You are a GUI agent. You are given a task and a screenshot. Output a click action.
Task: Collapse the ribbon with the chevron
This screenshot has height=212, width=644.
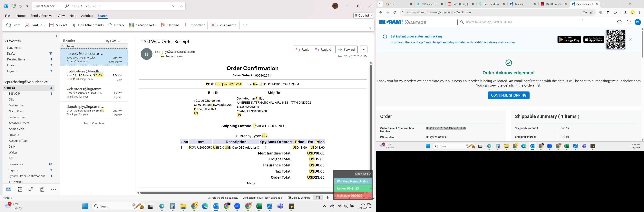(370, 28)
